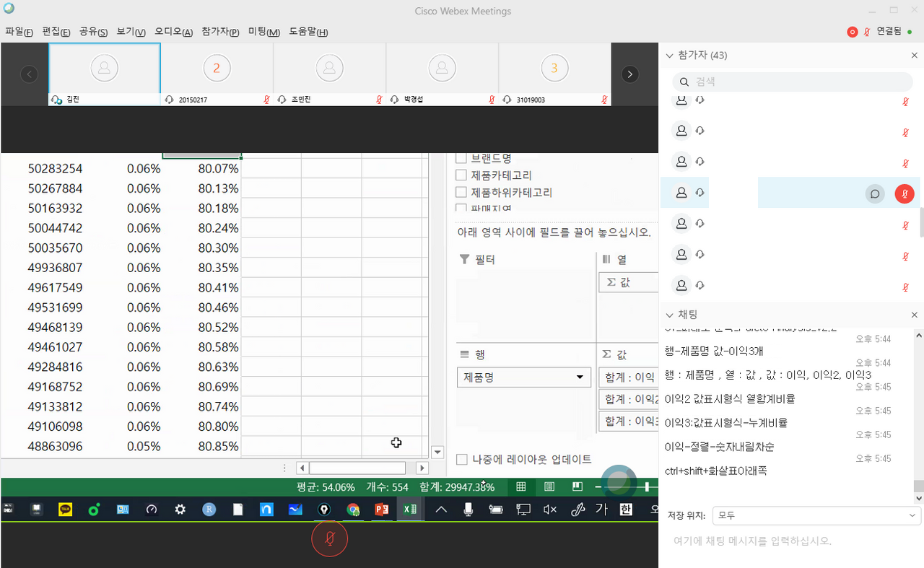This screenshot has height=568, width=924.
Task: Click the red mute icon on highlighted participant
Action: [x=905, y=193]
